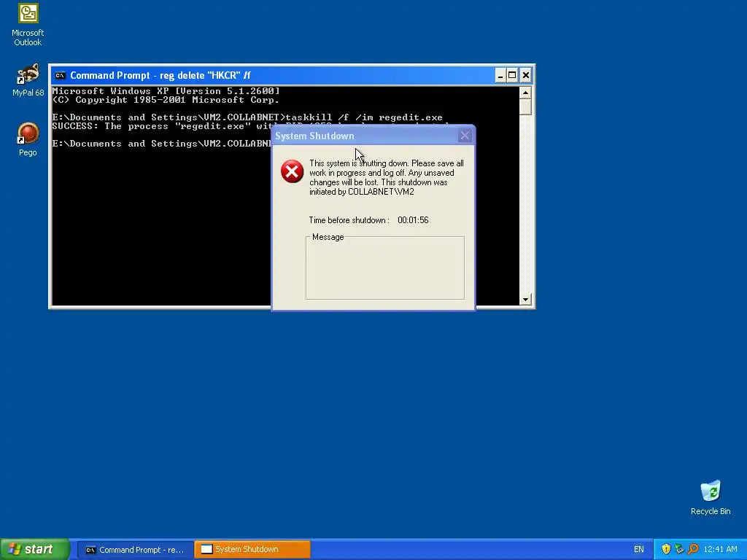This screenshot has width=747, height=560.
Task: Click the EN language indicator
Action: [x=638, y=550]
